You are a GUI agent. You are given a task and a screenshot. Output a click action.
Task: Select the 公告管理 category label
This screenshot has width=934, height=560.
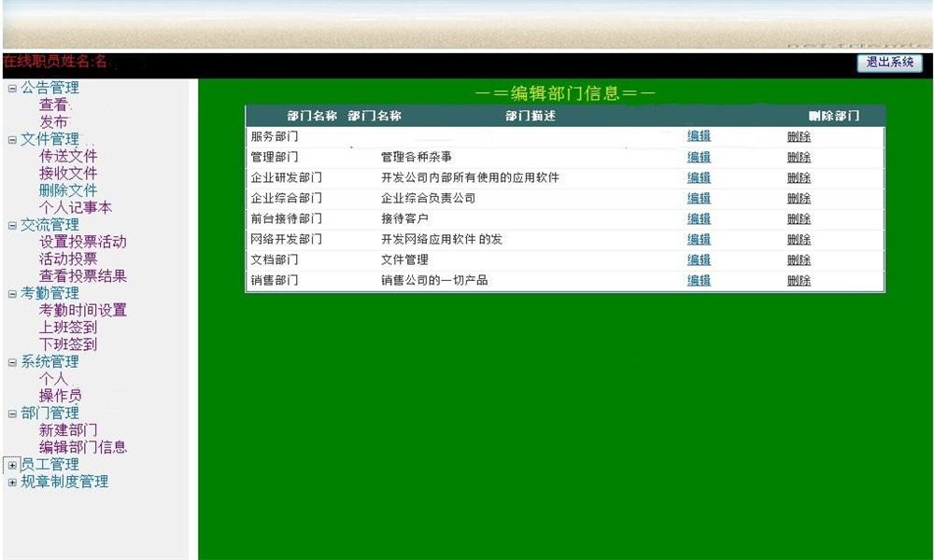point(50,88)
